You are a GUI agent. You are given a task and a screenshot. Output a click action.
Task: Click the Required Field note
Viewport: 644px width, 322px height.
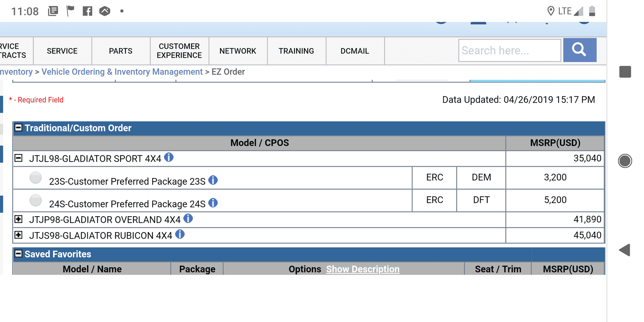pyautogui.click(x=36, y=100)
